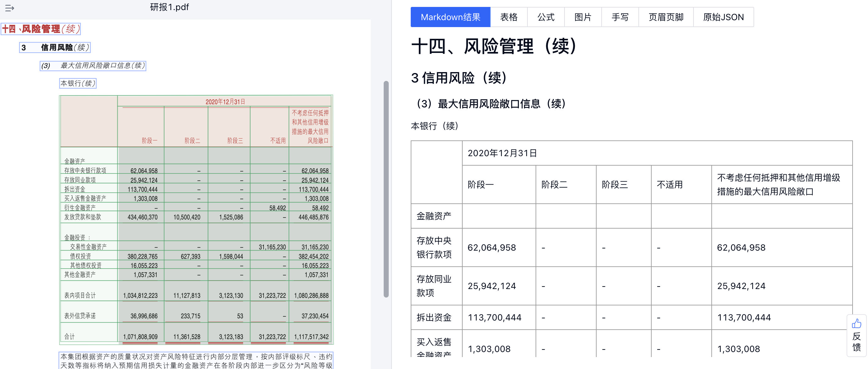Image resolution: width=868 pixels, height=369 pixels.
Task: Click 表外信贷承诺 row label in PDF
Action: click(80, 316)
